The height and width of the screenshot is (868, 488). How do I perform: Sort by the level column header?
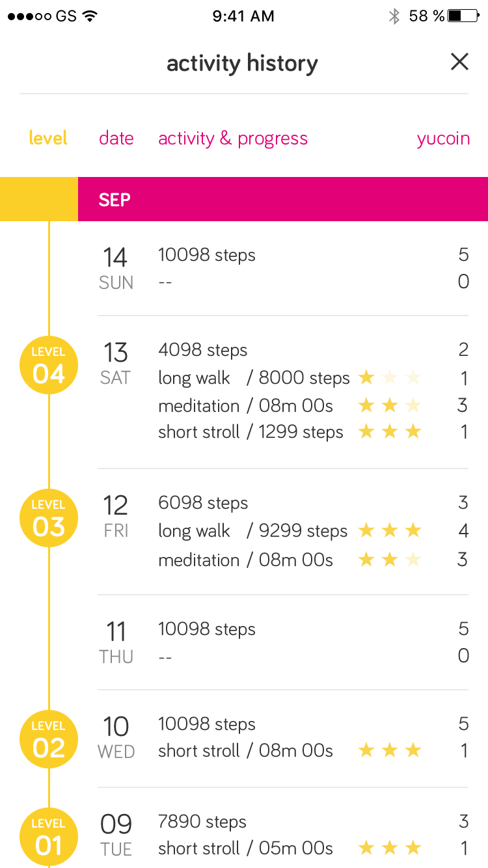(48, 138)
